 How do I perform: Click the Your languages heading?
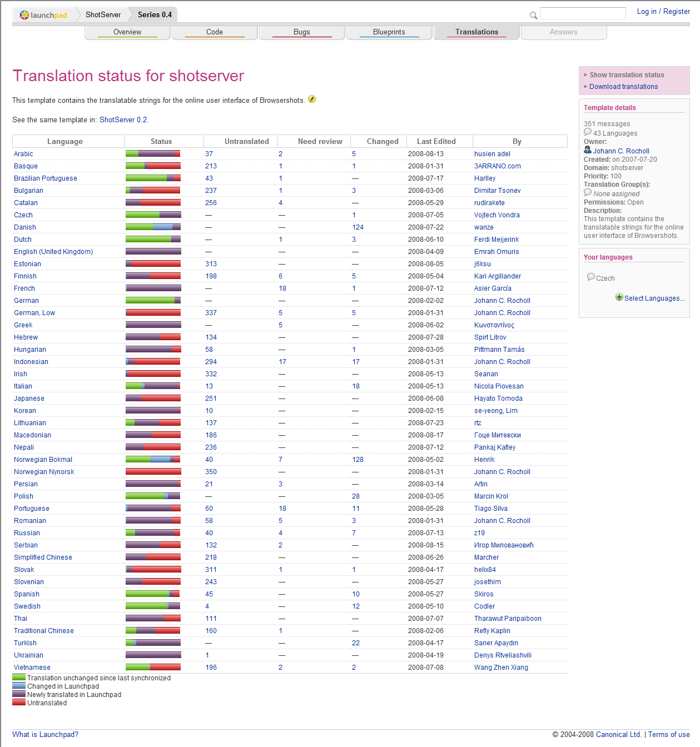608,257
